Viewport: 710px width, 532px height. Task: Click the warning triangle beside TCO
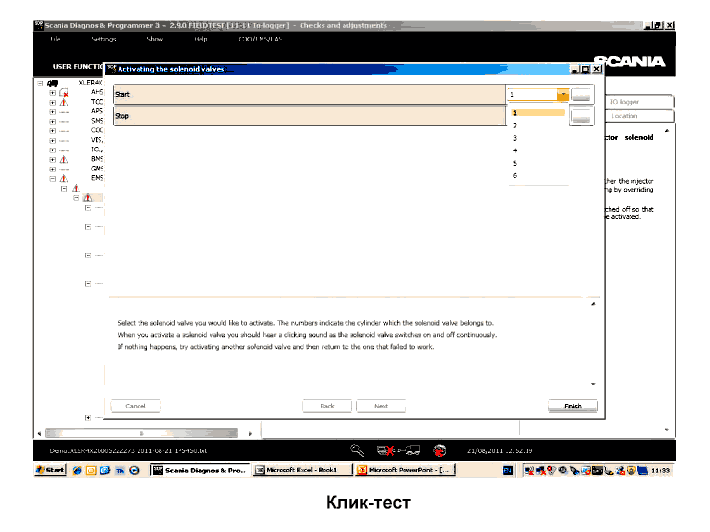[64, 101]
